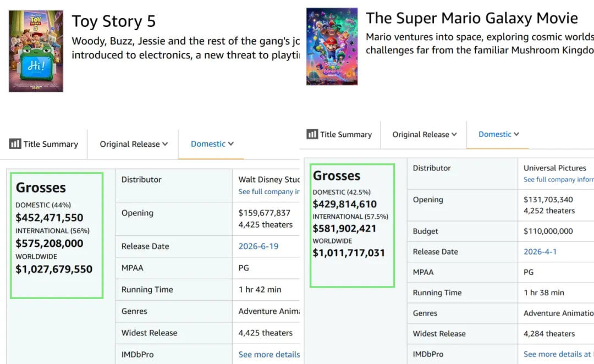Open the Super Mario Galaxy Movie poster
This screenshot has height=364, width=594.
[332, 47]
